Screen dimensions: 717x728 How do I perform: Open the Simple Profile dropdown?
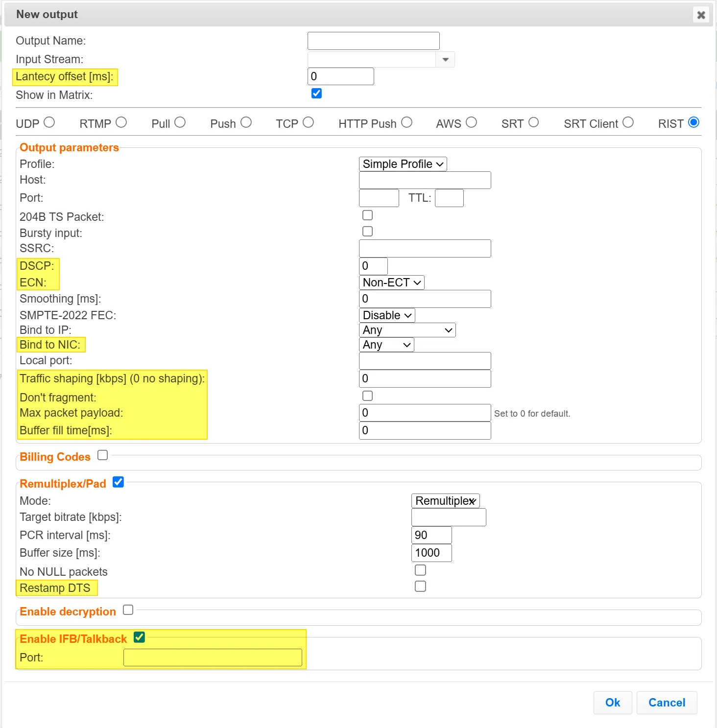pyautogui.click(x=403, y=164)
